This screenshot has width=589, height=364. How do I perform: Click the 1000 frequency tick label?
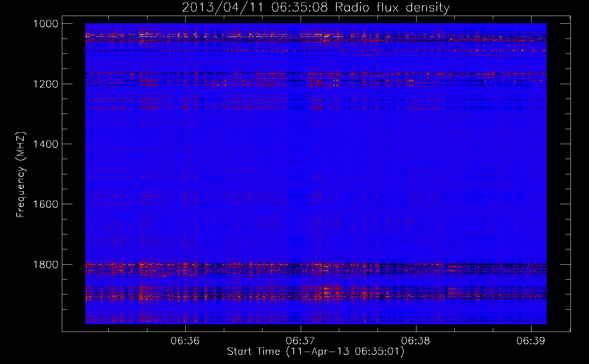(x=46, y=24)
